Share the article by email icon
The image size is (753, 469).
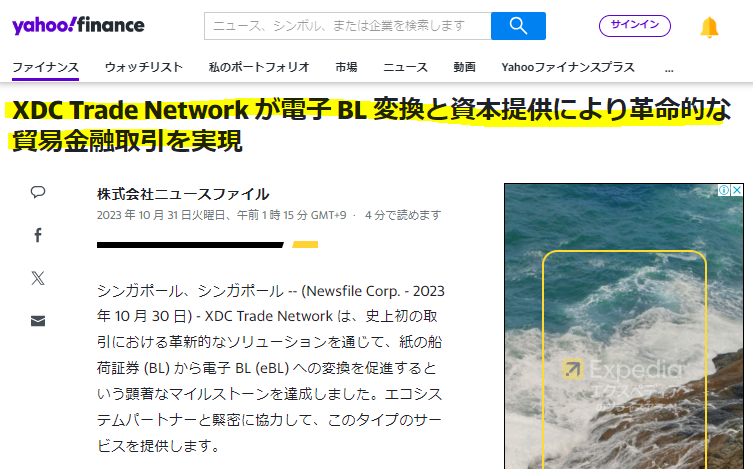click(x=38, y=321)
